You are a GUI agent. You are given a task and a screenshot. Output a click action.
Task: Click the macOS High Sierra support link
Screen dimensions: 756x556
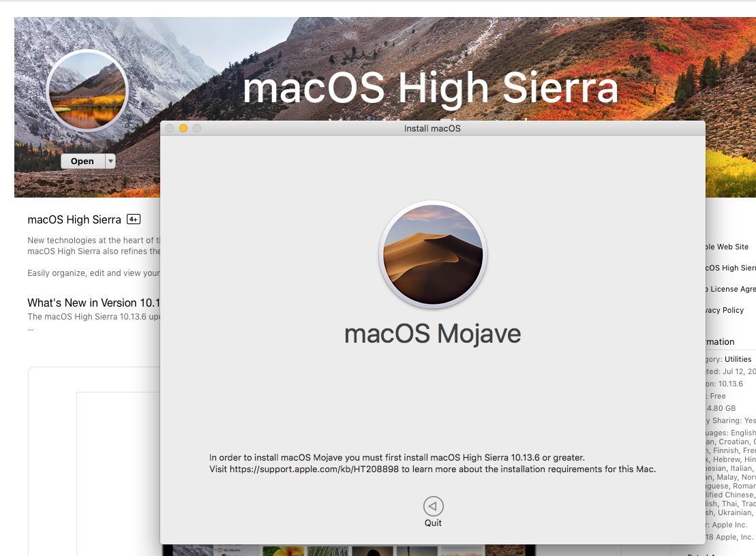[731, 268]
